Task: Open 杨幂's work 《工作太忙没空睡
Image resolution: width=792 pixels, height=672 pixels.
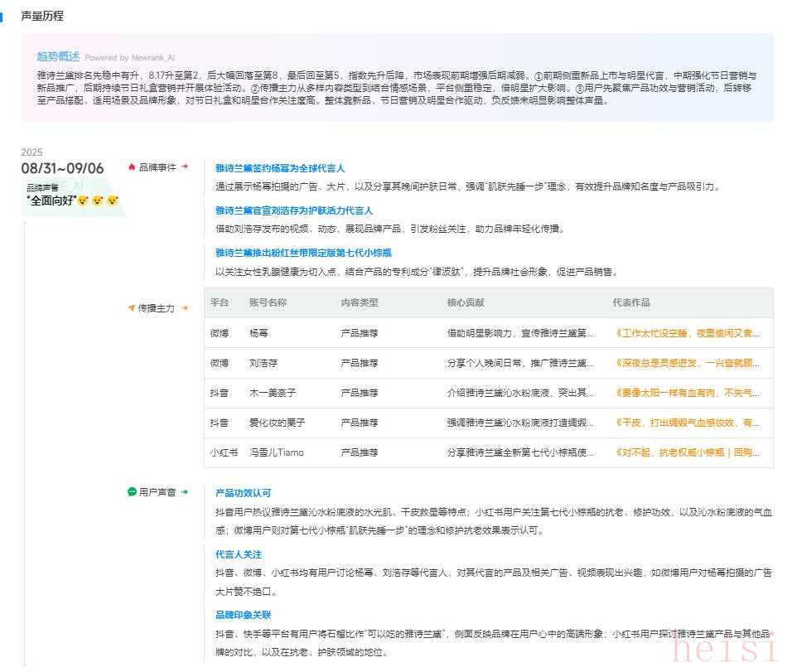Action: (688, 333)
